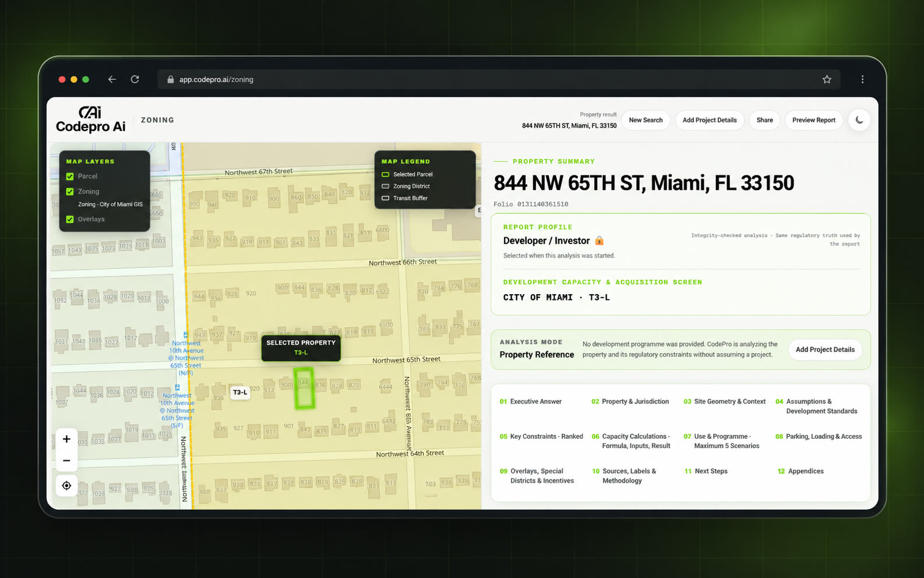Image resolution: width=924 pixels, height=578 pixels.
Task: Uncheck the Zoning map layer
Action: coord(70,192)
